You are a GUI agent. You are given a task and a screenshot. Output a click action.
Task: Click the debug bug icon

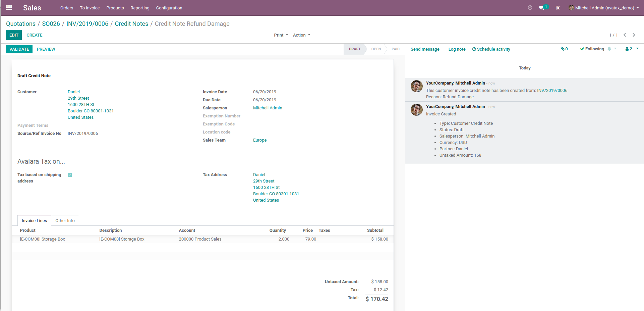[x=558, y=8]
